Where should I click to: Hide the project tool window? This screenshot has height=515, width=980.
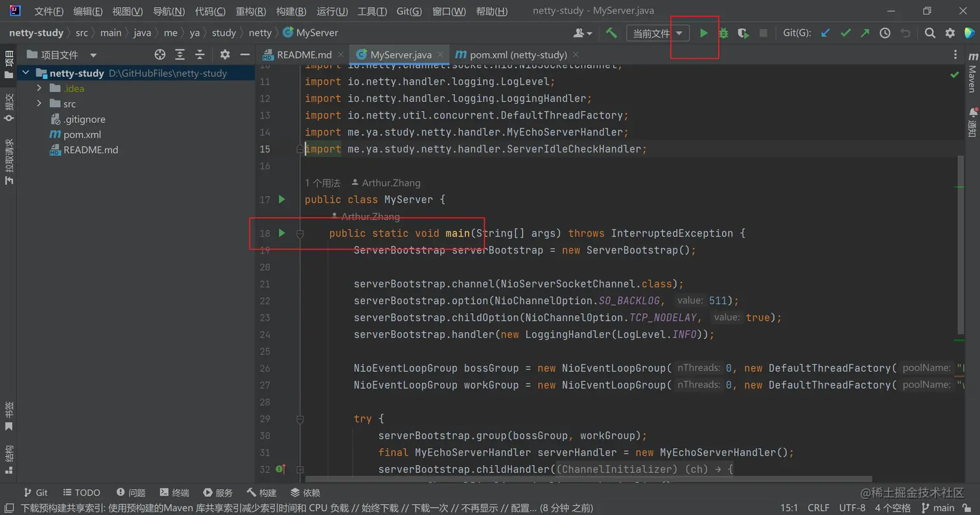245,55
